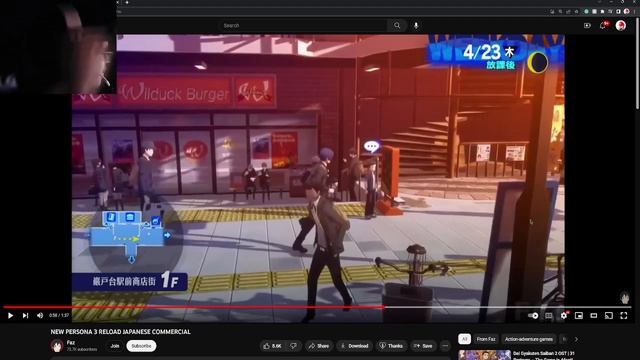Send Thanks to the creator
Viewport: 640px width, 360px height.
point(391,346)
